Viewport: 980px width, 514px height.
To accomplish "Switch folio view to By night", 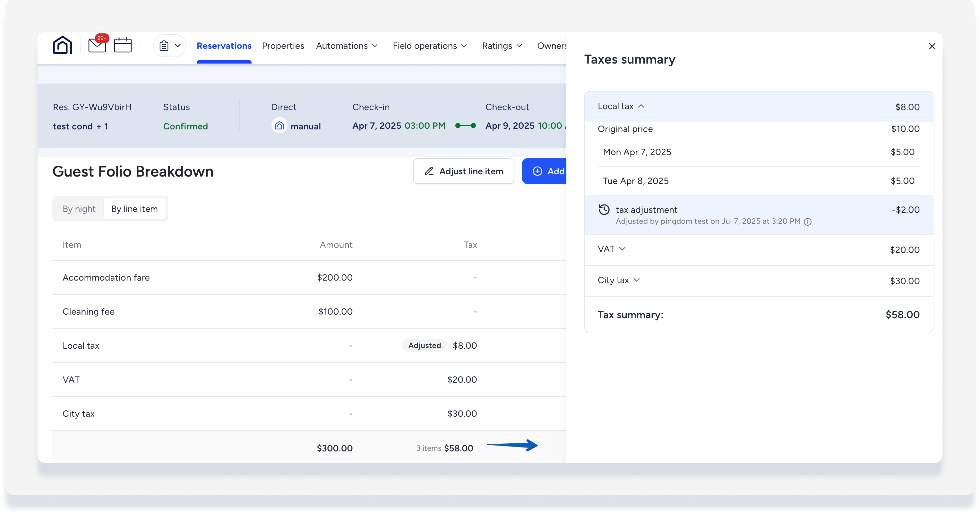I will (79, 209).
